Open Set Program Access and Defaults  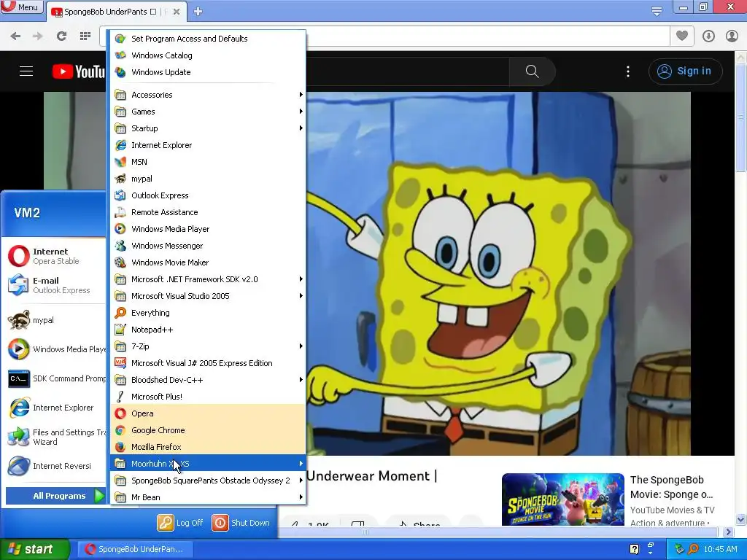[x=208, y=39]
